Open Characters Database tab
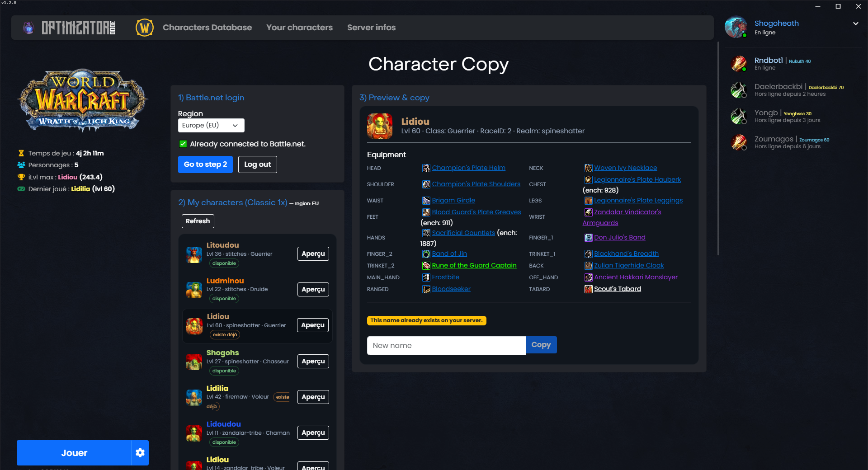 207,28
